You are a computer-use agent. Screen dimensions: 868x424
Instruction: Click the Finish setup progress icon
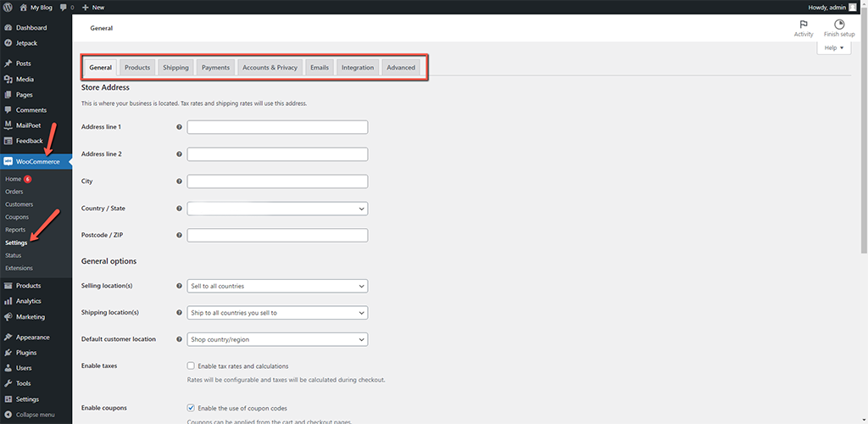839,25
